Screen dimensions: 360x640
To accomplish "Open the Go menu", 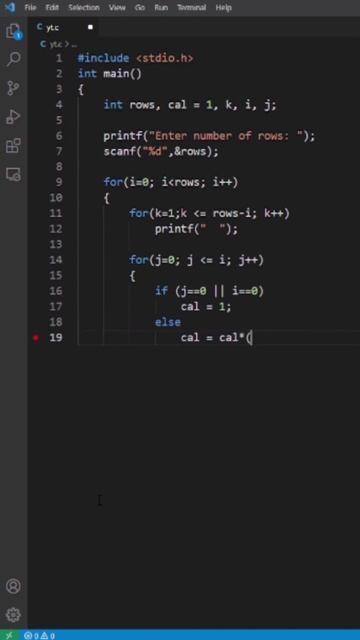I will pos(140,7).
